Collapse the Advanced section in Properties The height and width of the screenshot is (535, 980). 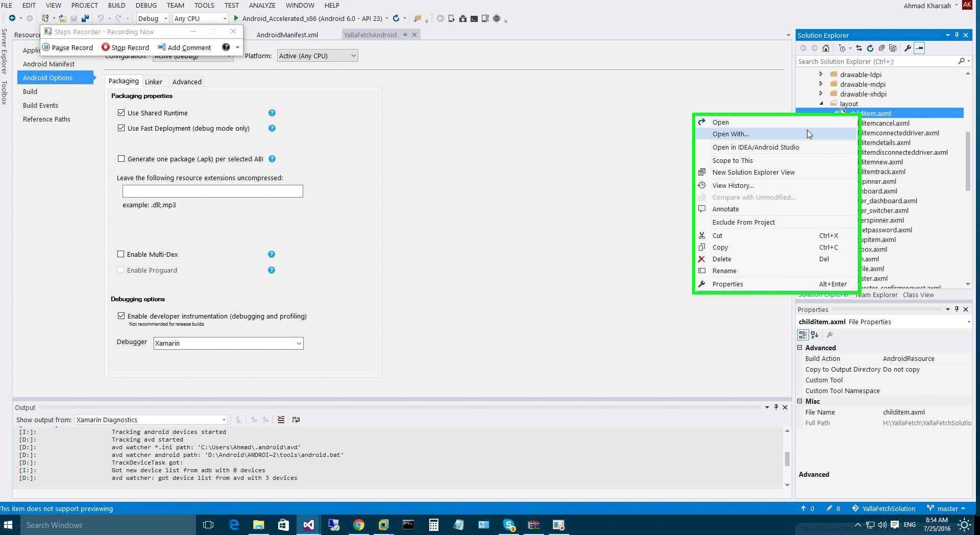pyautogui.click(x=800, y=347)
